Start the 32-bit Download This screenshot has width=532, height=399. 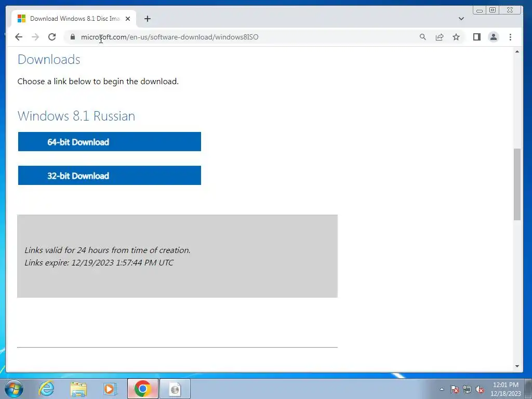tap(110, 176)
